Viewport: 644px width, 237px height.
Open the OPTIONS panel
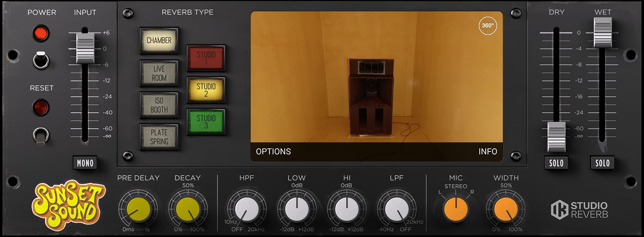(273, 151)
